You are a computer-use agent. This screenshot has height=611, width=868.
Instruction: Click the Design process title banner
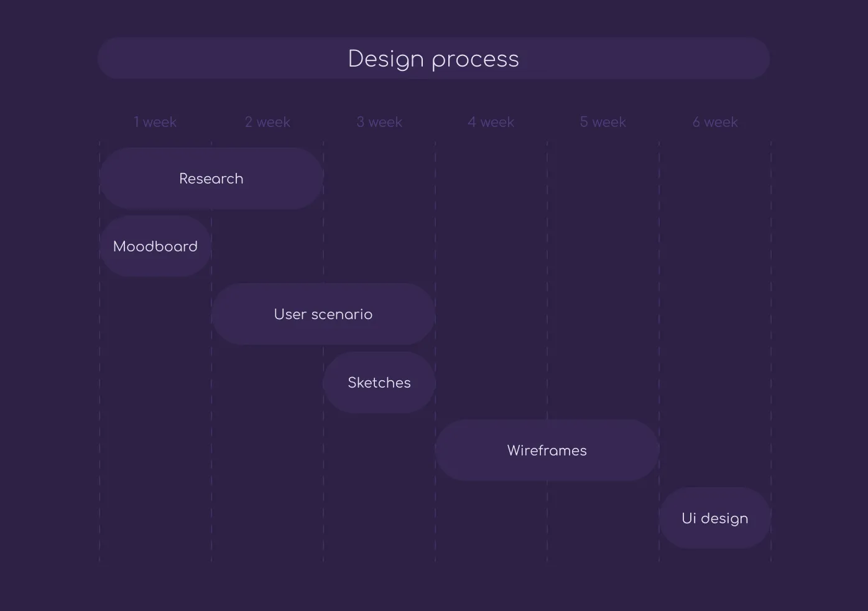[434, 58]
